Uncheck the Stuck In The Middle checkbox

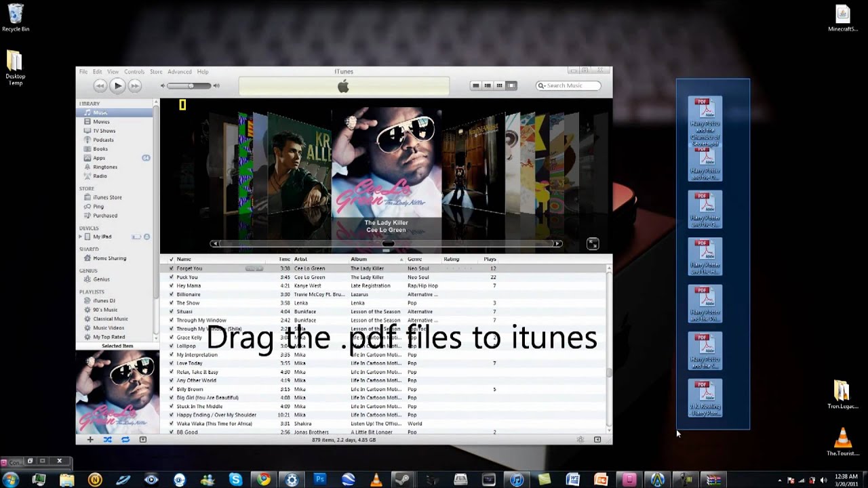[171, 406]
